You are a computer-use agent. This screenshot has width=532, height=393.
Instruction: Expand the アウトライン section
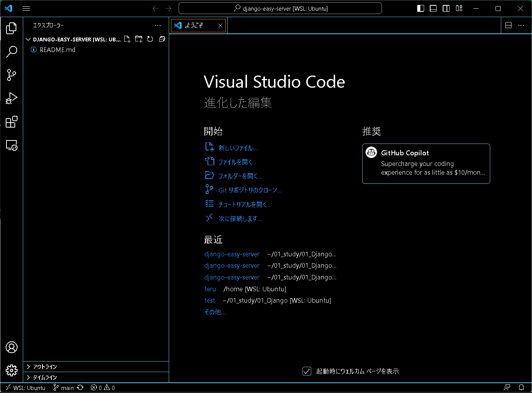pyautogui.click(x=96, y=367)
